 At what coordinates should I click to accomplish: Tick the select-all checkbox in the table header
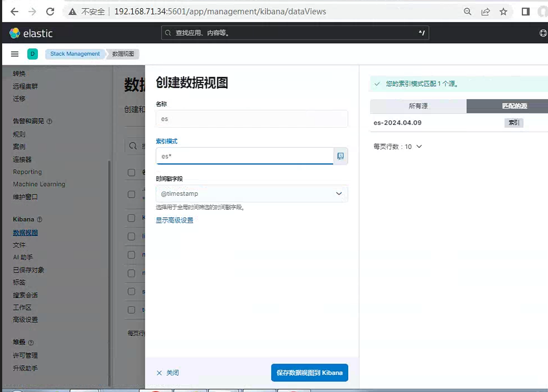131,172
